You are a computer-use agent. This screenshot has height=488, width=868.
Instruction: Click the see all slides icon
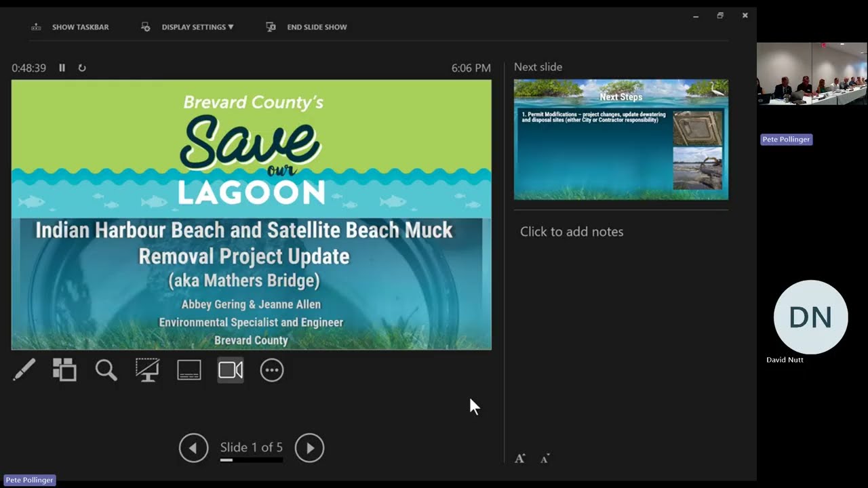(x=64, y=370)
